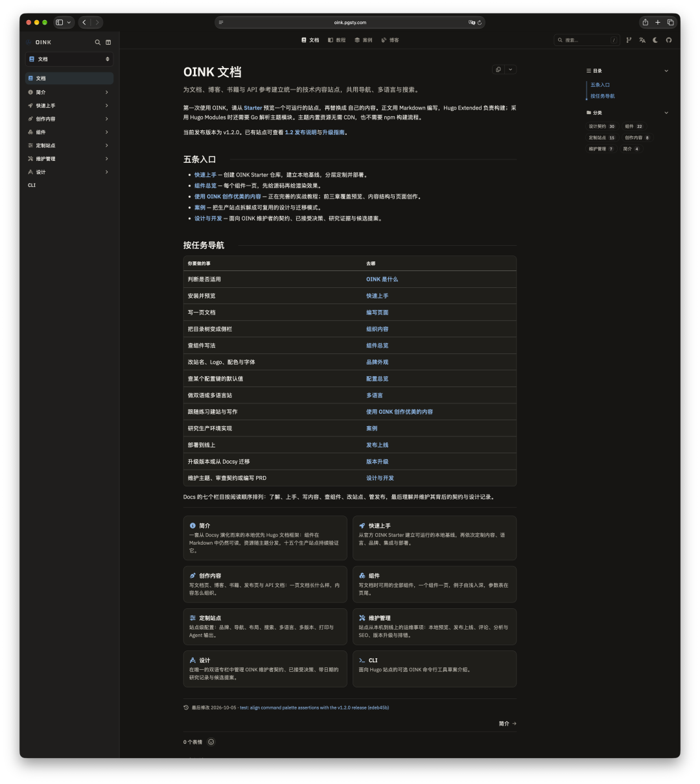Open the 1.2 发布说明 release notes link

coord(301,132)
